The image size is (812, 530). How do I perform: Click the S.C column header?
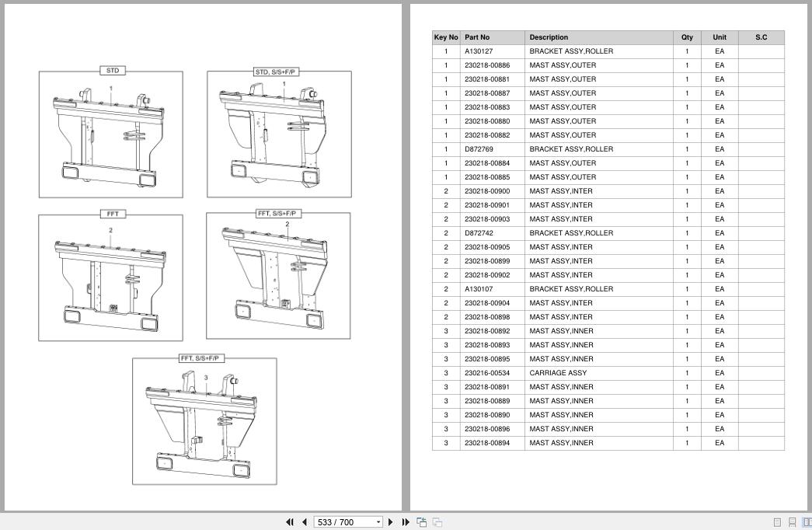761,37
